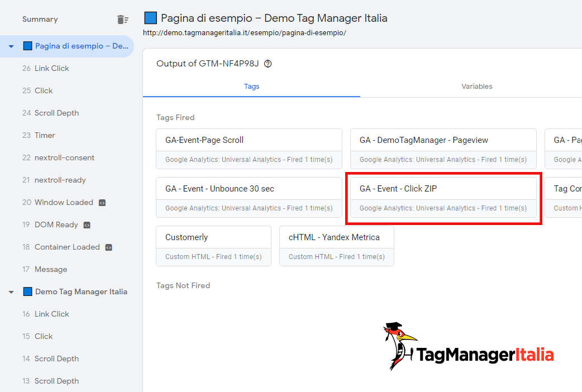The width and height of the screenshot is (582, 392).
Task: Open GA - DemoTagManager - Pageview tag card
Action: 443,149
